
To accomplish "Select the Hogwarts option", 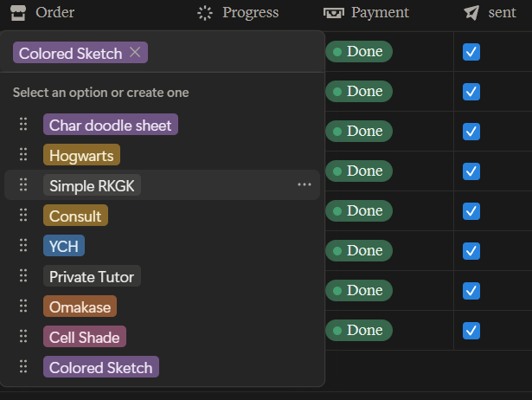I will click(81, 154).
